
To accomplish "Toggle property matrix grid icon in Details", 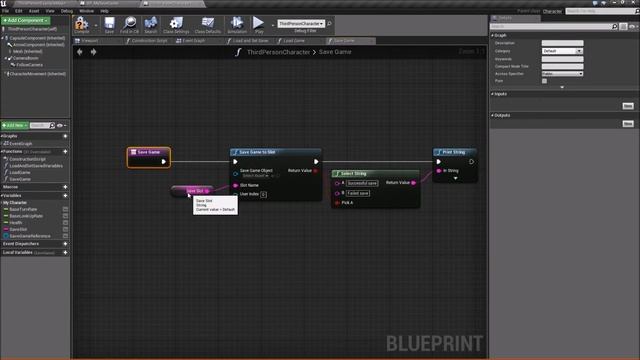I will [x=623, y=27].
